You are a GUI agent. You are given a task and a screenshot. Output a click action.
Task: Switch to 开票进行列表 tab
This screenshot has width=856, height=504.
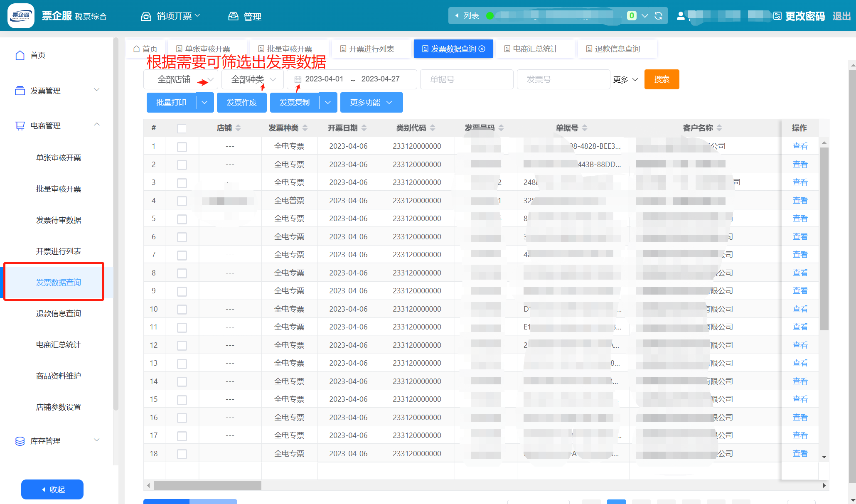pos(371,49)
